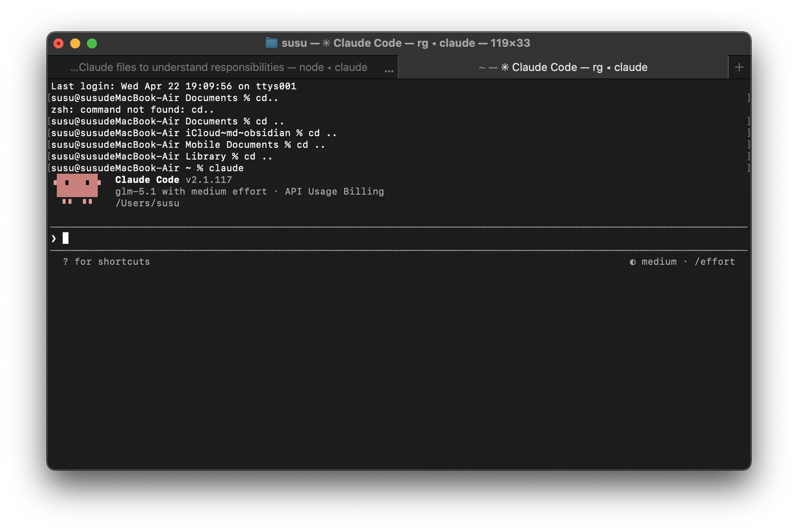This screenshot has width=798, height=532.
Task: Click the "Mobile Documents % cd .." command line
Action: [x=188, y=145]
